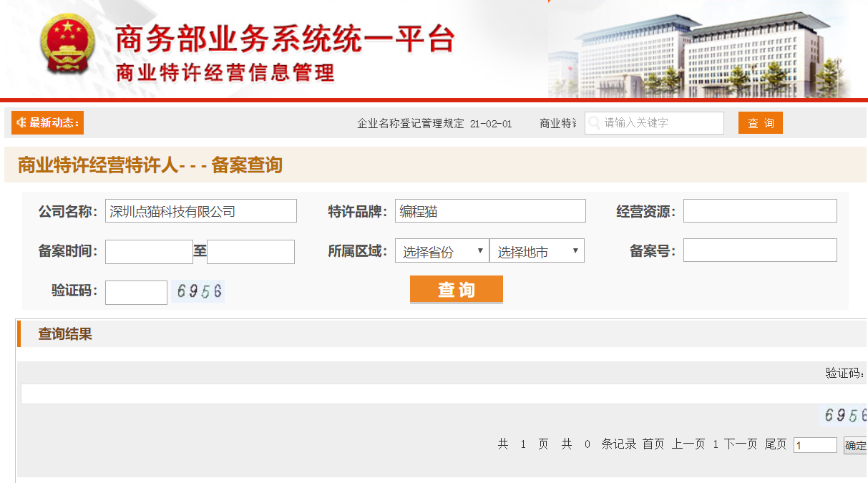This screenshot has height=483, width=868.
Task: Go to 尾页 in pagination
Action: [x=776, y=444]
